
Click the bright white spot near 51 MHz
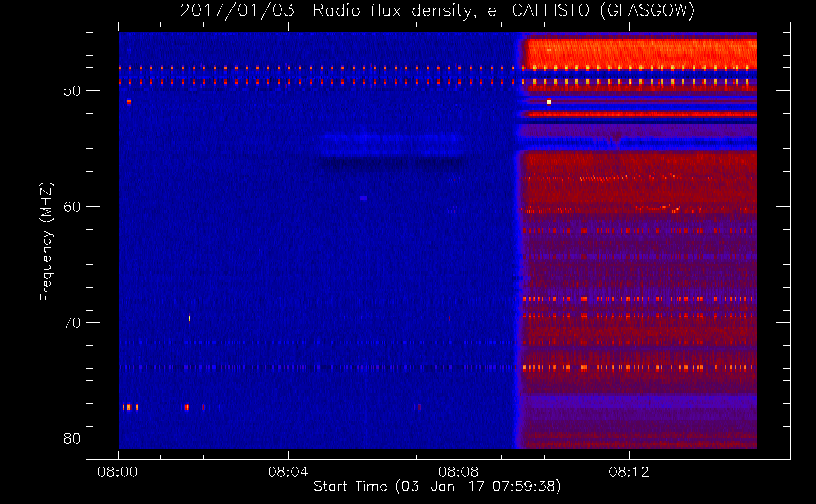click(x=549, y=102)
